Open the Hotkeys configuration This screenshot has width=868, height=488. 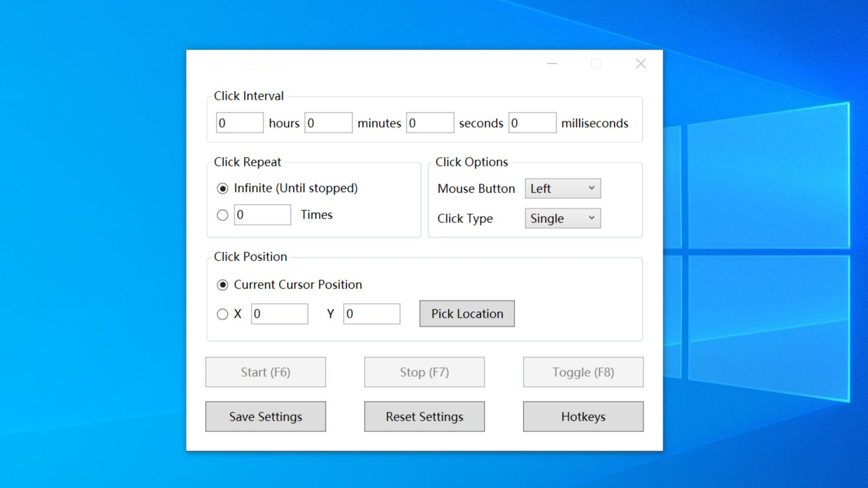click(x=583, y=416)
